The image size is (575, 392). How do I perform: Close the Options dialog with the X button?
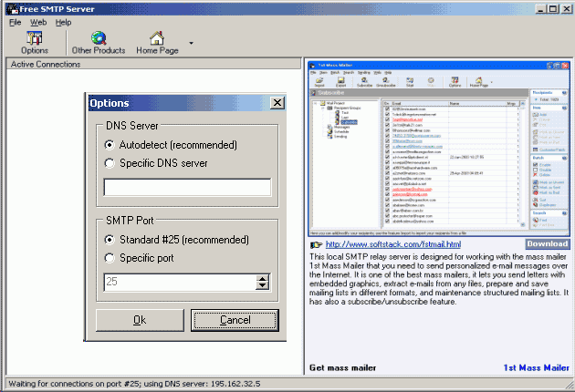pyautogui.click(x=277, y=103)
